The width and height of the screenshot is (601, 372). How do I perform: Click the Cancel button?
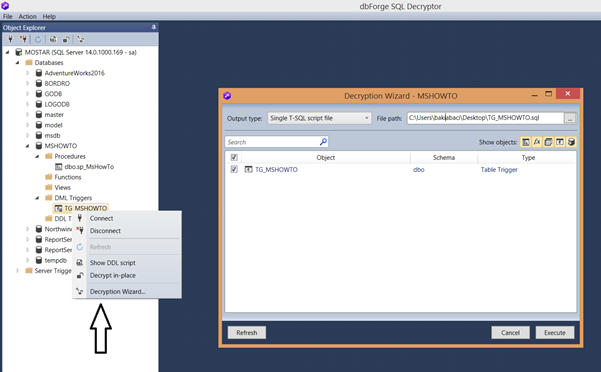511,333
